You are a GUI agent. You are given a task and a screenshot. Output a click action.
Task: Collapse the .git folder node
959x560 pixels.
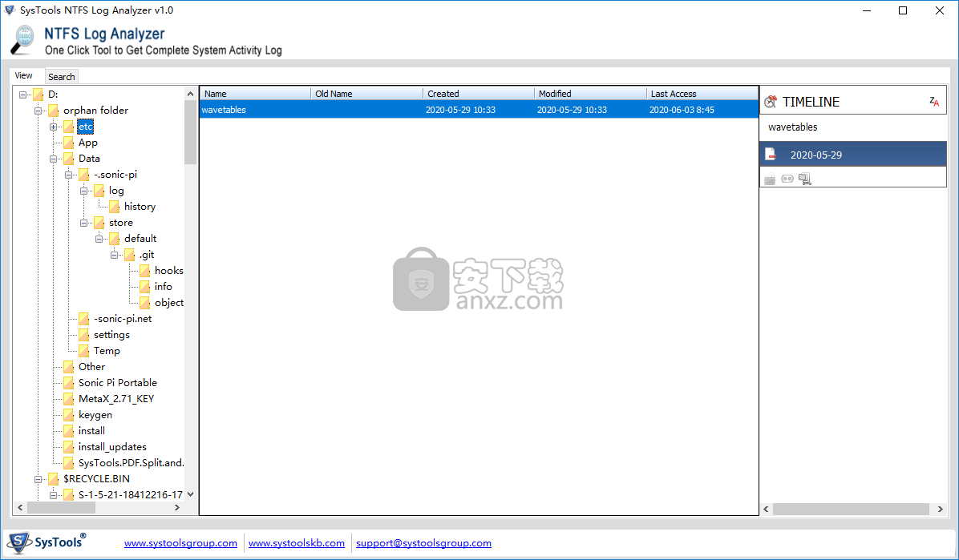tap(115, 255)
